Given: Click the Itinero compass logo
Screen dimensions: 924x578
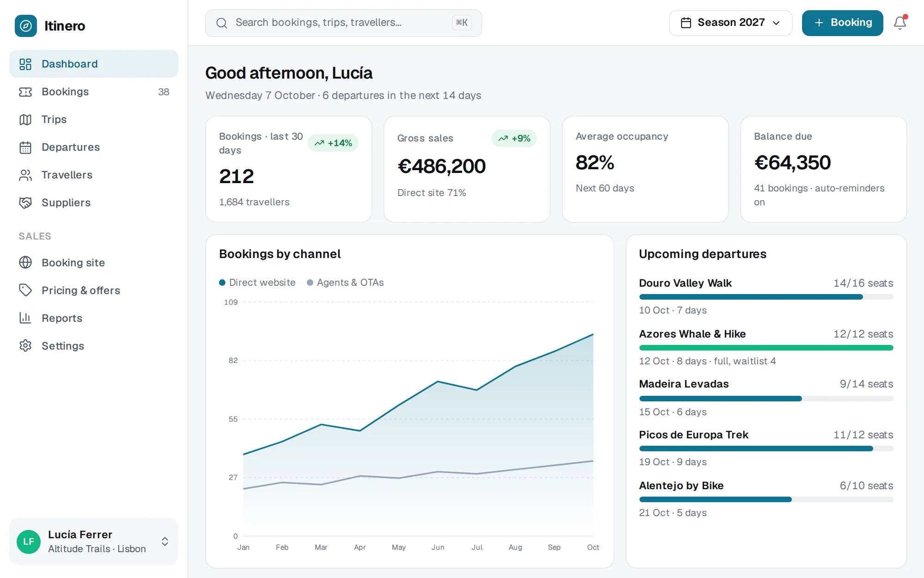Looking at the screenshot, I should pyautogui.click(x=26, y=26).
